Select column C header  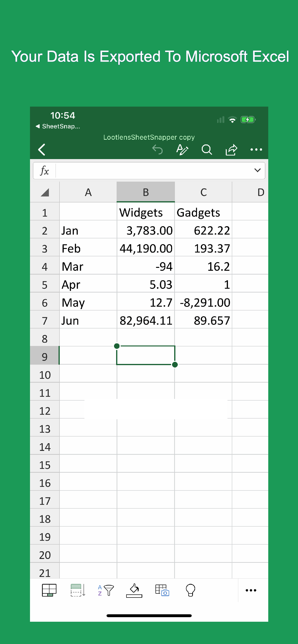point(203,192)
